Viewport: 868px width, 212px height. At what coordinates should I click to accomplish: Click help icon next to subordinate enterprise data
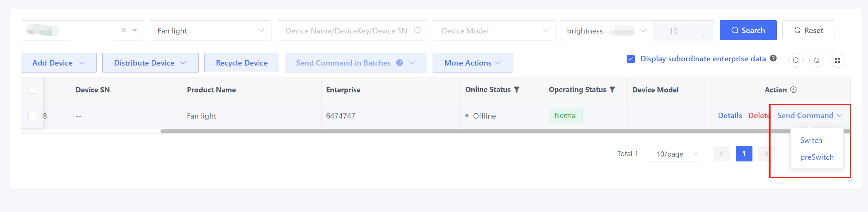click(x=773, y=58)
